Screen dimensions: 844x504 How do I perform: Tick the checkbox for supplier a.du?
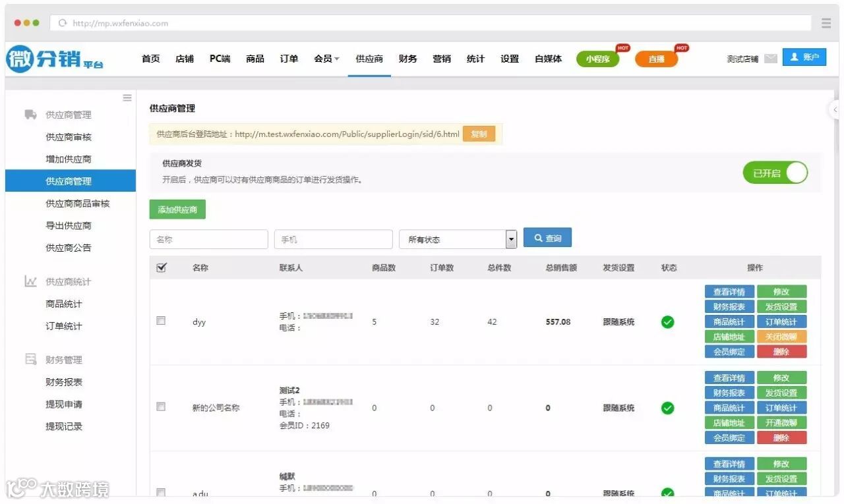[x=161, y=492]
